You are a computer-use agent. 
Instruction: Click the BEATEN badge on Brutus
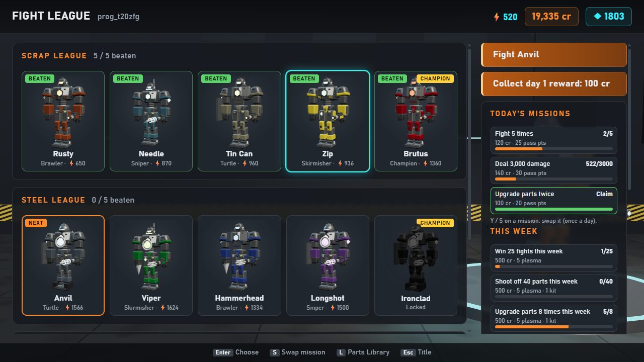tap(392, 78)
